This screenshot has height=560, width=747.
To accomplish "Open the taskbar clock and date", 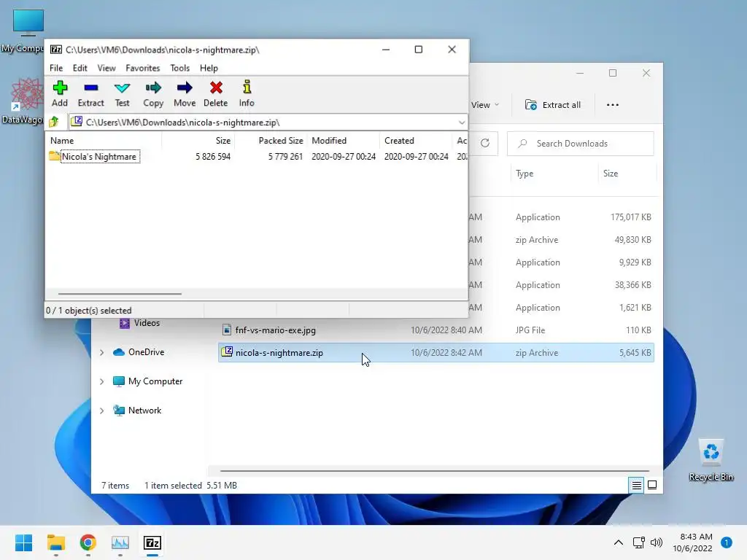I will point(693,542).
